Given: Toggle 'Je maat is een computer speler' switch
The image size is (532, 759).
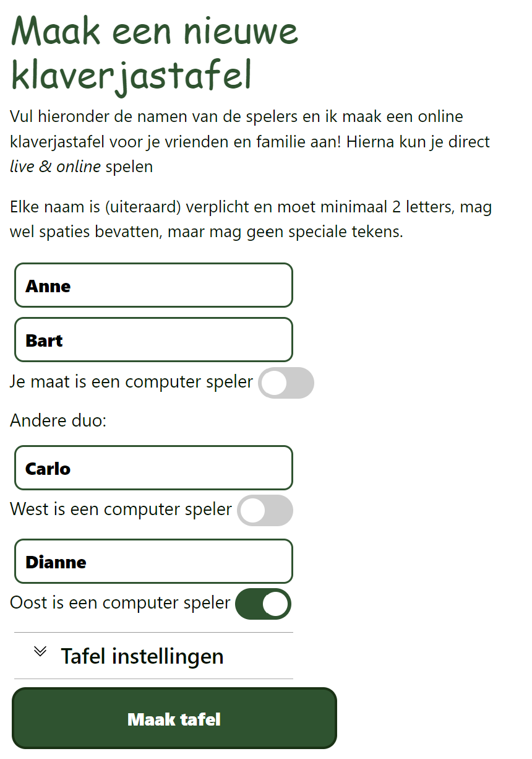Looking at the screenshot, I should click(286, 383).
